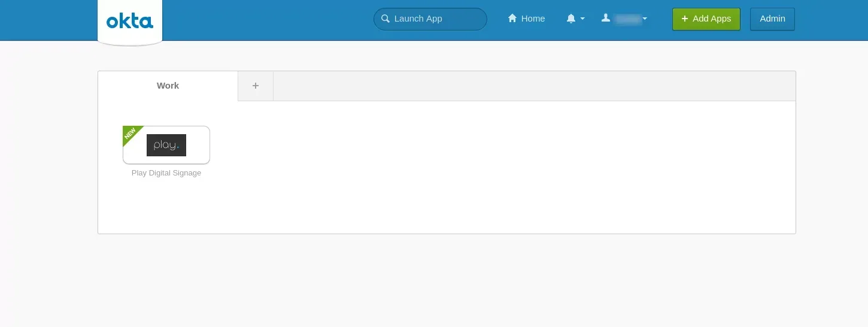Focus the Launch App search field
The height and width of the screenshot is (327, 868).
click(430, 19)
